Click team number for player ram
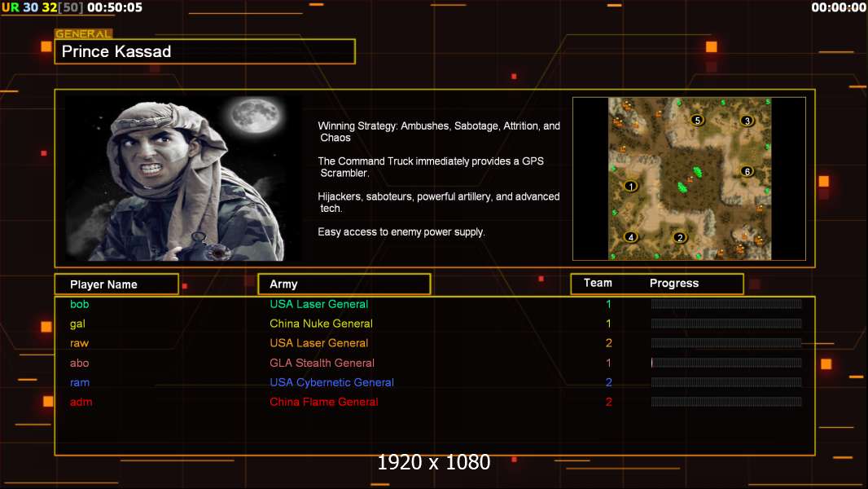 tap(608, 382)
